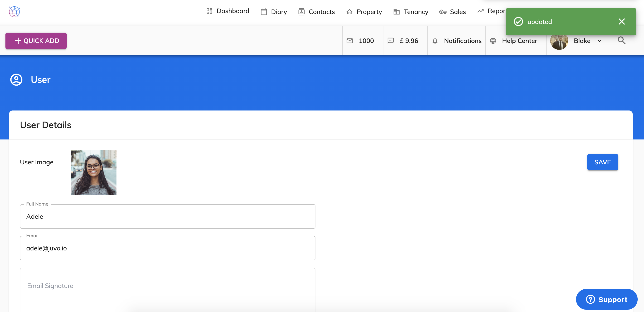Click the app logo icon
The width and height of the screenshot is (644, 312).
15,12
